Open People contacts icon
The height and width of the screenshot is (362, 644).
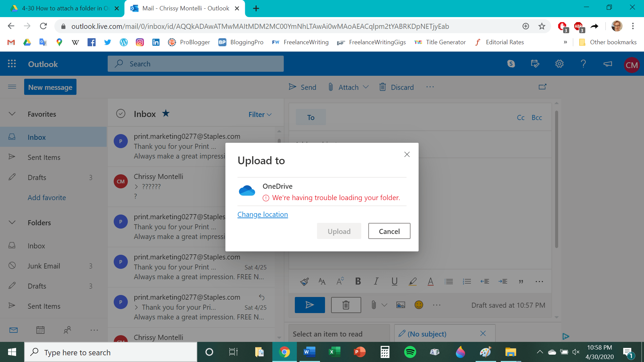pyautogui.click(x=67, y=330)
